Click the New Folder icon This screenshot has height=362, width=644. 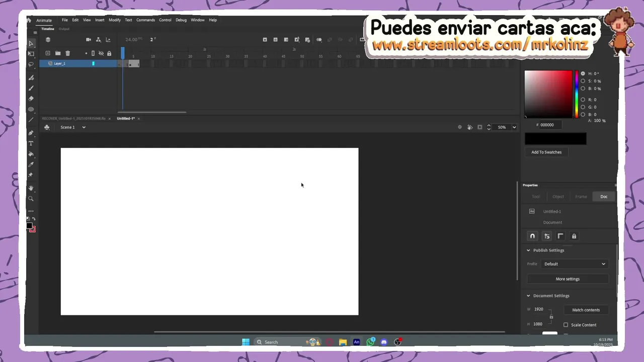(x=58, y=53)
